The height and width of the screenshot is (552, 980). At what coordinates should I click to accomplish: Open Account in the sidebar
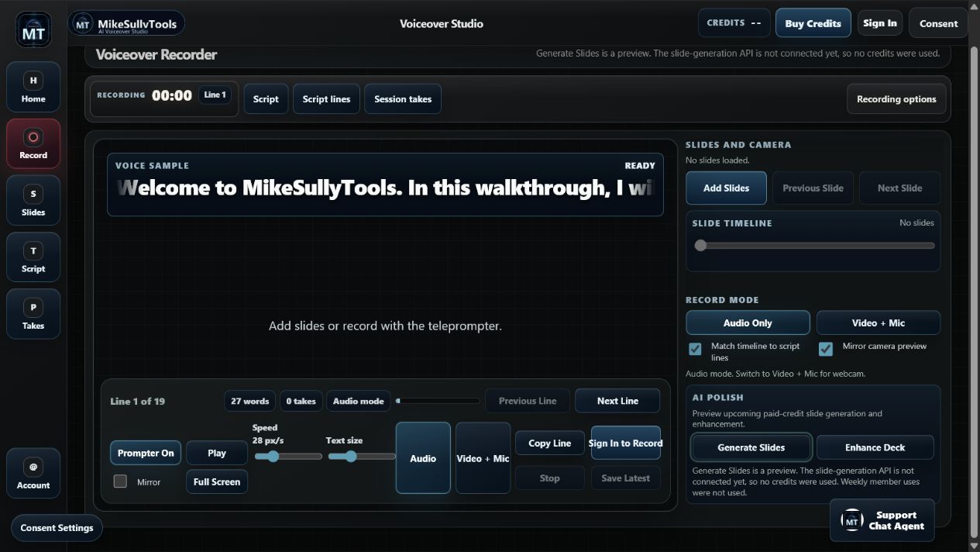(33, 474)
